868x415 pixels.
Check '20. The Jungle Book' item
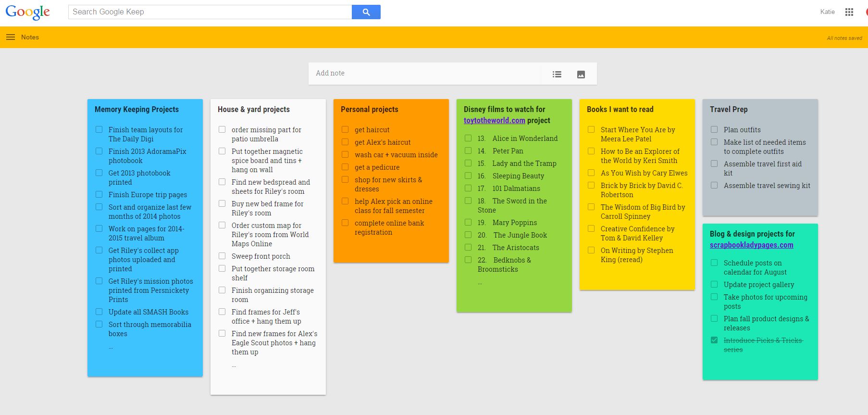tap(468, 235)
